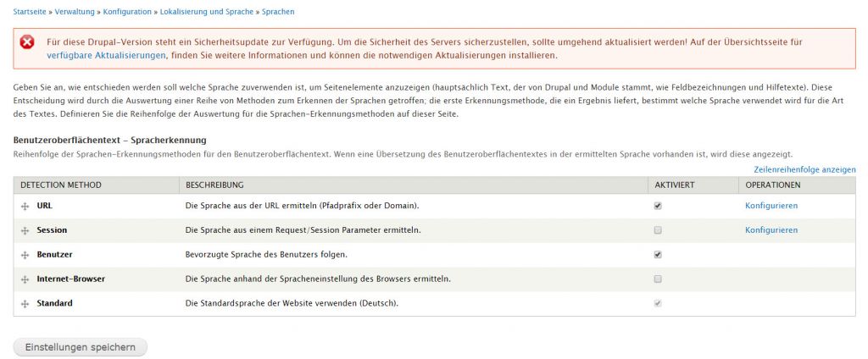Click the drag handle for URL row
The width and height of the screenshot is (868, 359).
pos(25,206)
